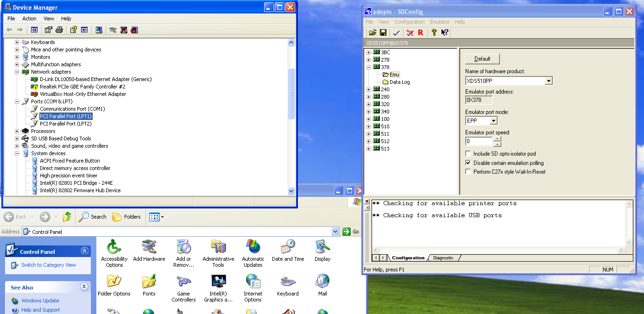This screenshot has height=314, width=644.
Task: Increase Emulator port speed with up arrow
Action: click(497, 138)
